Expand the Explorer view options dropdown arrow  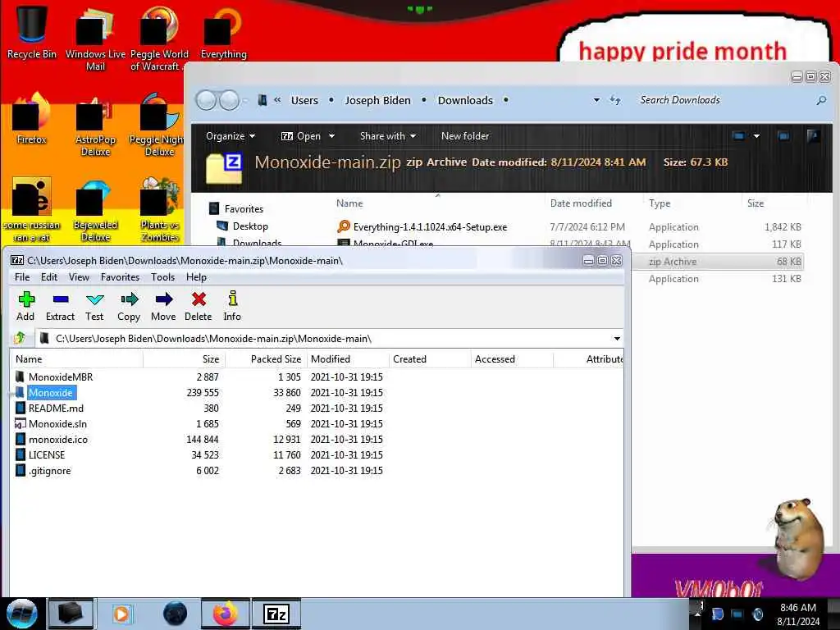point(756,136)
